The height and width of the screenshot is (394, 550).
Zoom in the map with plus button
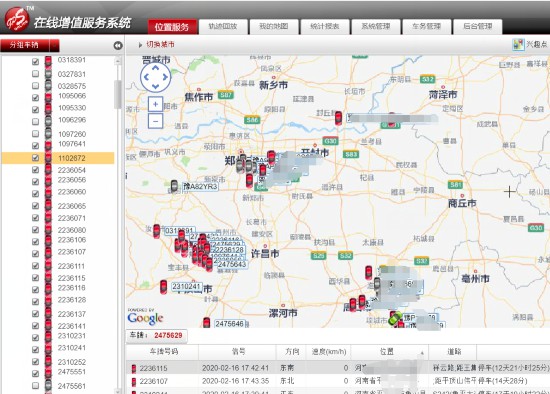(x=155, y=104)
